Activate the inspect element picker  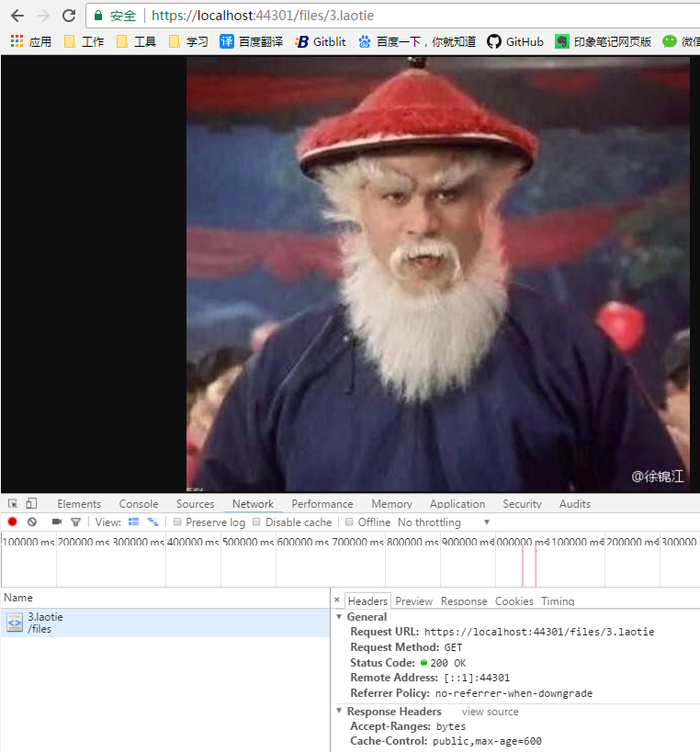click(13, 503)
